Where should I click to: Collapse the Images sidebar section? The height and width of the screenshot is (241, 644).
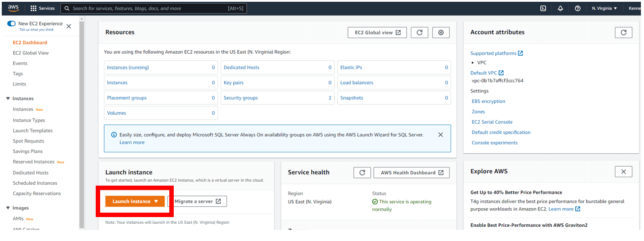[x=8, y=208]
